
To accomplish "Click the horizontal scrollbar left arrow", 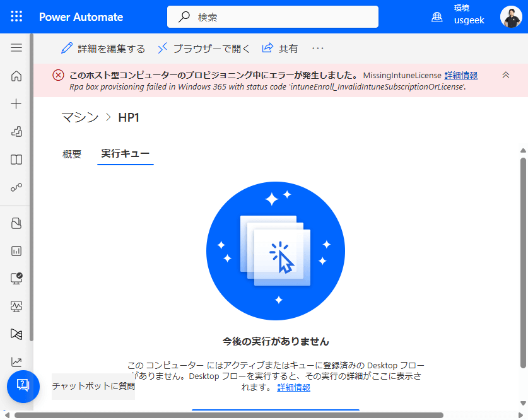I will pos(7,416).
